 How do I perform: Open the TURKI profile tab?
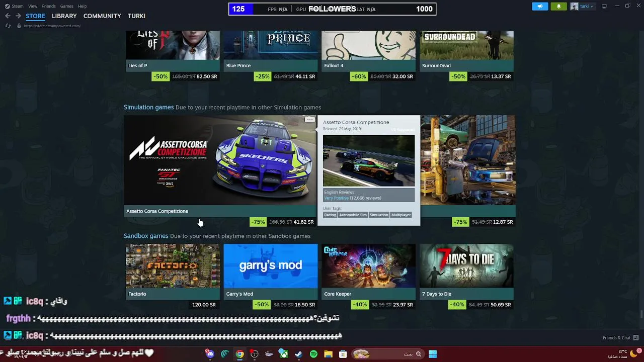(136, 16)
